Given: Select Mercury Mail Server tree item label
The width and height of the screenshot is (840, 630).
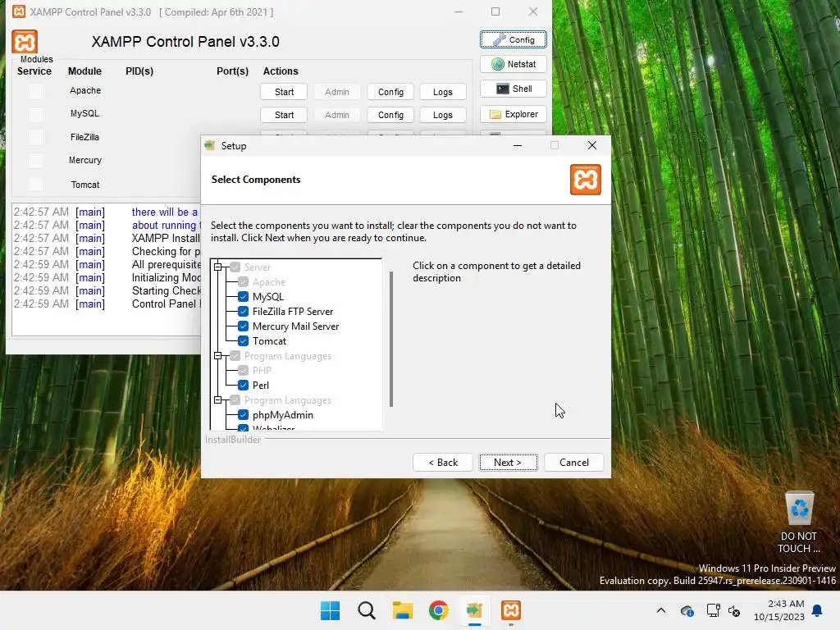Looking at the screenshot, I should pos(295,326).
